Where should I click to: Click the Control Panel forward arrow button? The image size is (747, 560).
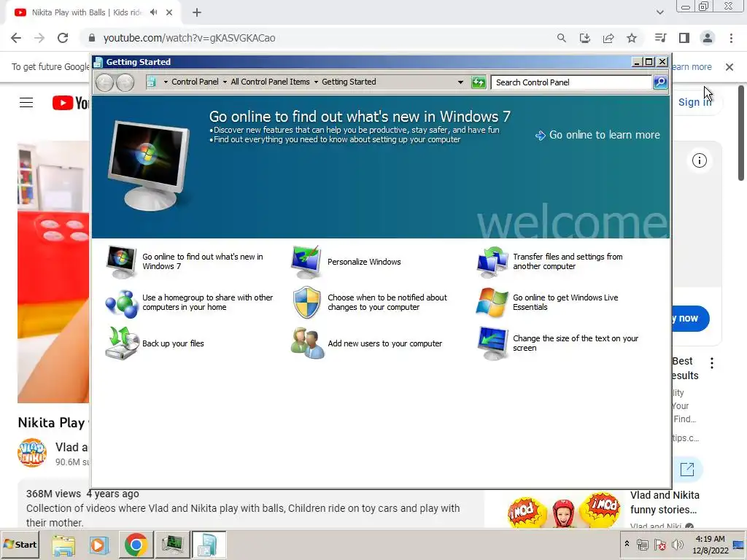click(x=125, y=83)
